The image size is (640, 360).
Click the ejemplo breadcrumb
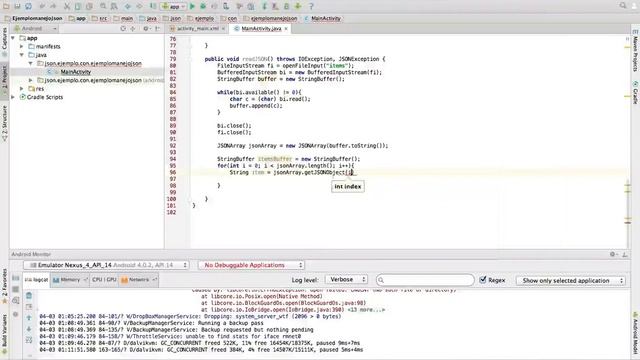tap(201, 18)
